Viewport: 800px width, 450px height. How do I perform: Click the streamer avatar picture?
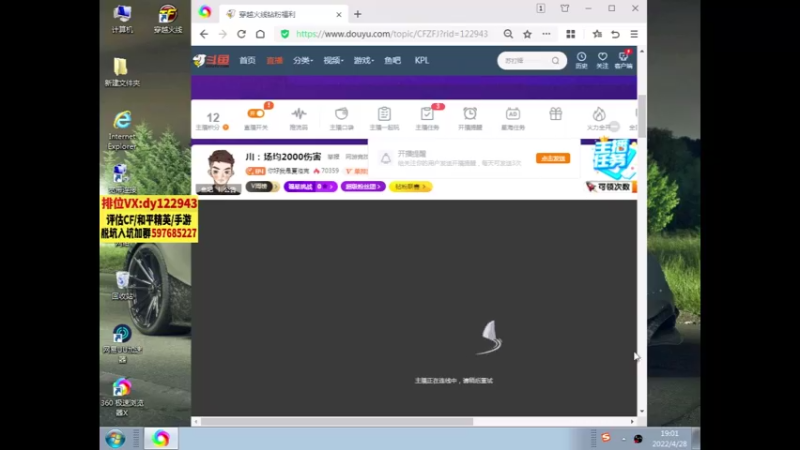pos(220,171)
